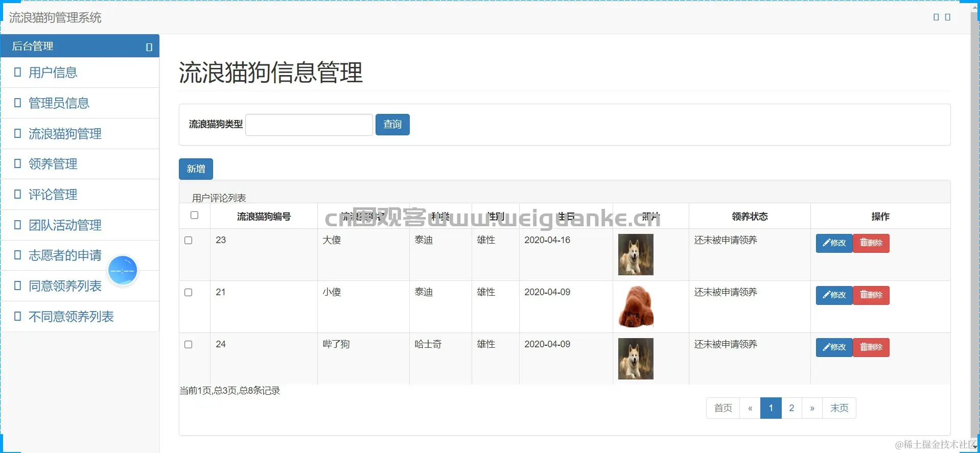Click the floating blue circle button
The image size is (980, 453).
[x=123, y=270]
